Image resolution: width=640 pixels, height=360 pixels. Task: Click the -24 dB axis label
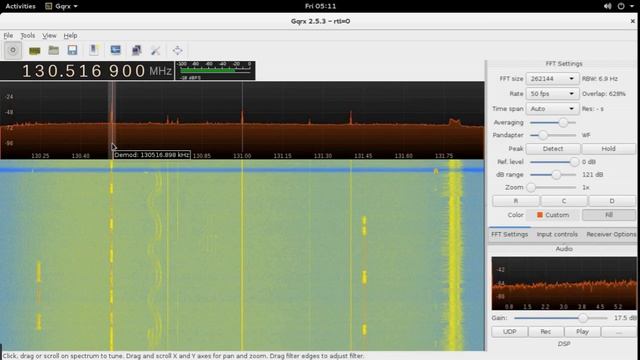tap(9, 97)
